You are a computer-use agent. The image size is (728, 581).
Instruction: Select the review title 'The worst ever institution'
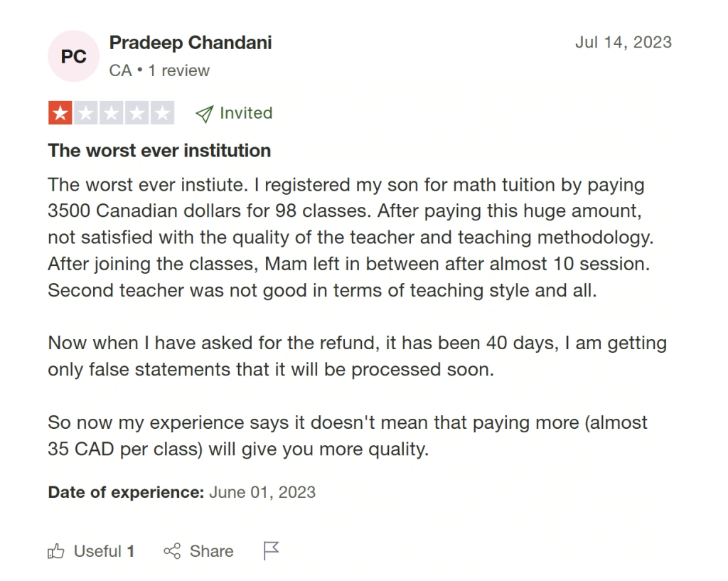pyautogui.click(x=159, y=151)
